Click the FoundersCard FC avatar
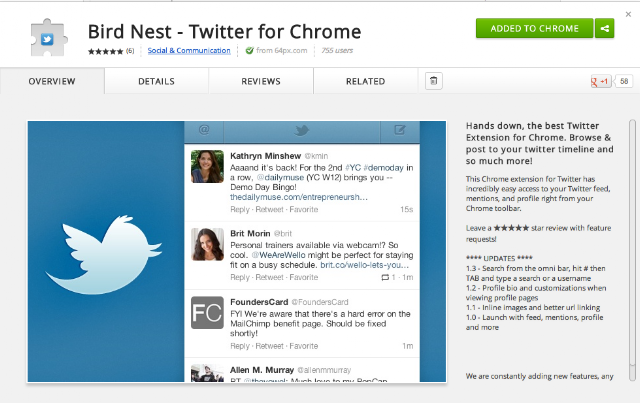 [x=207, y=312]
